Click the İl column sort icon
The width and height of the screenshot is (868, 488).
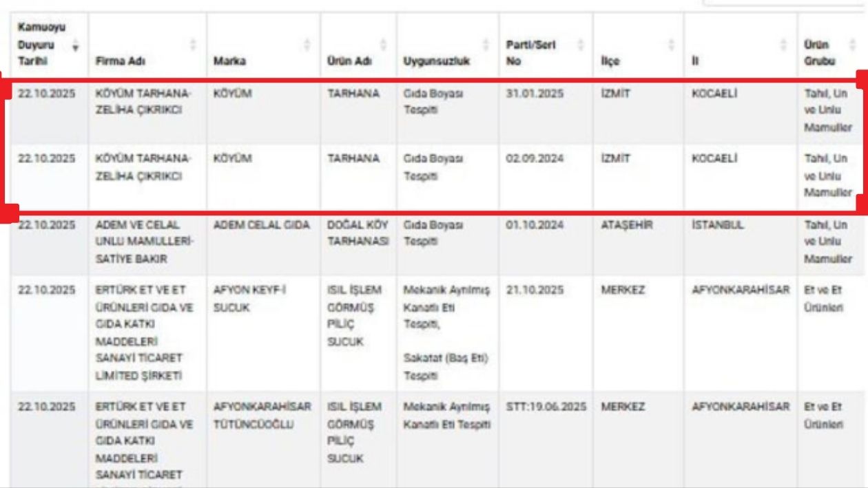click(785, 45)
